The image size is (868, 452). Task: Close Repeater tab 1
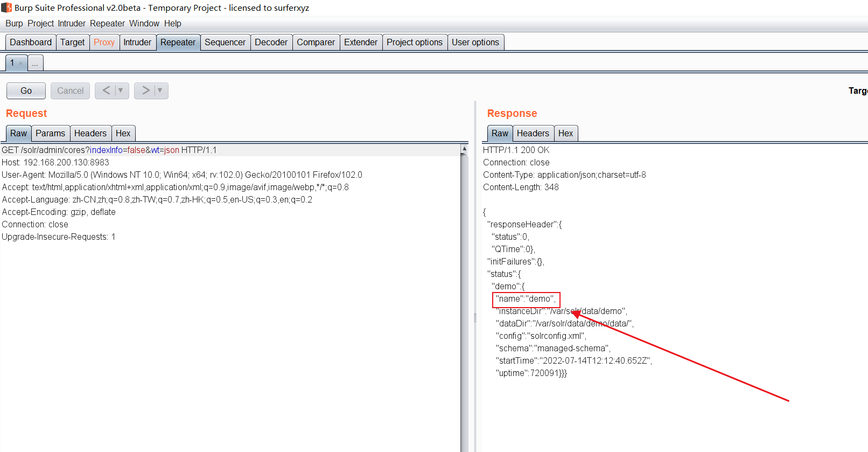(21, 63)
